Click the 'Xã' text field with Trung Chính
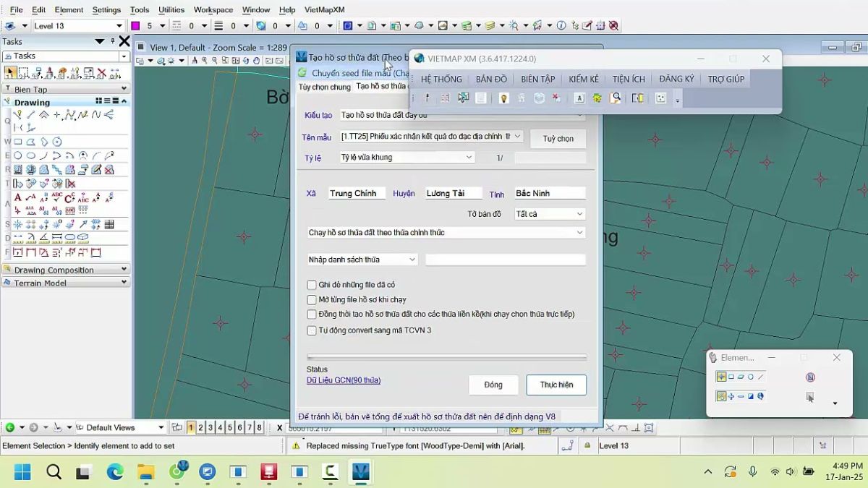The height and width of the screenshot is (488, 868). [x=356, y=193]
